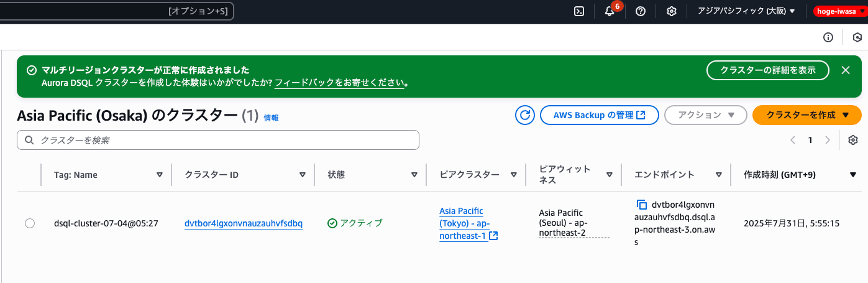The height and width of the screenshot is (283, 868).
Task: Select page 1 in pagination
Action: pos(810,140)
